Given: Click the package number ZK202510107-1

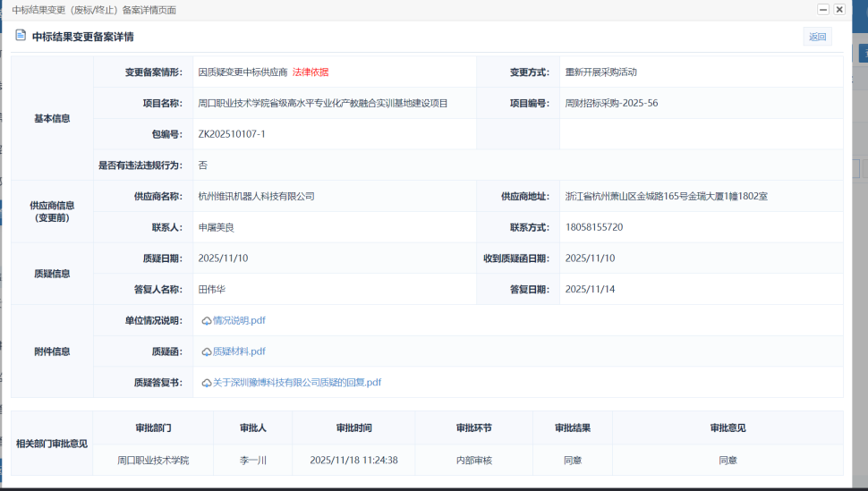Looking at the screenshot, I should click(x=232, y=134).
